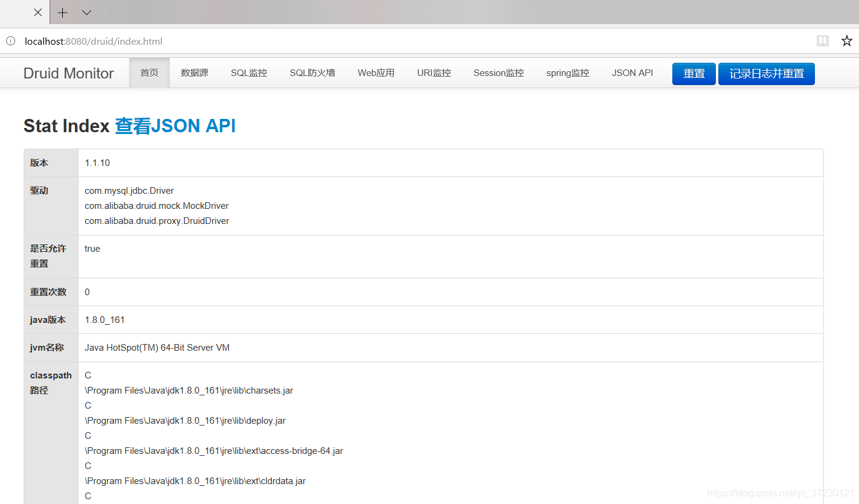View the URI监控 tab
The width and height of the screenshot is (859, 504).
pos(434,73)
